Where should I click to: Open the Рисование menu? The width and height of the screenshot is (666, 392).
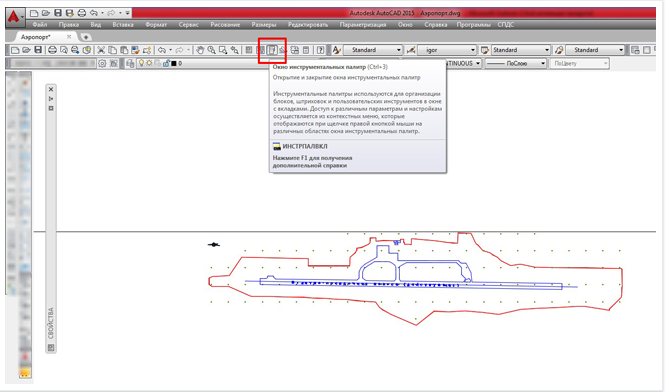(225, 25)
